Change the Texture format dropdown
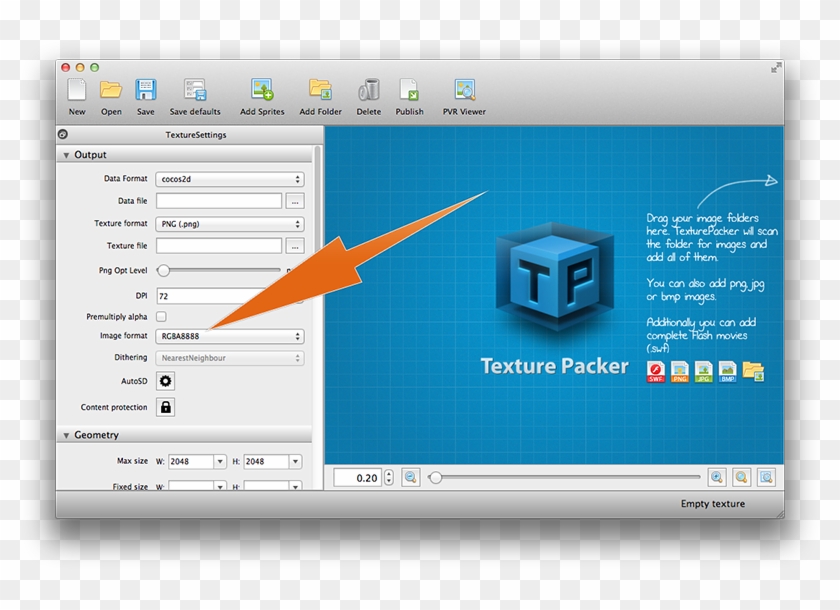 point(229,224)
